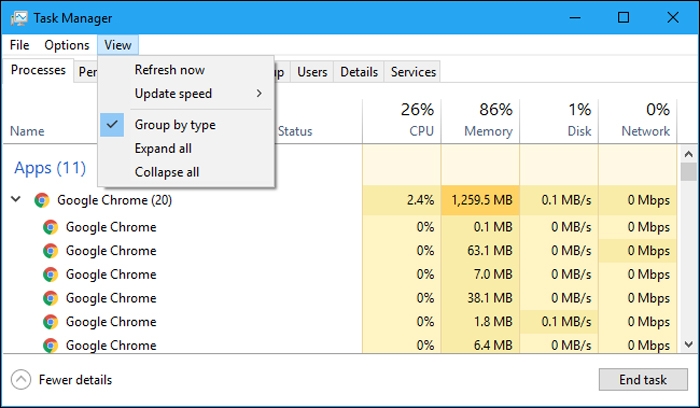Collapse the Google Chrome (20) process group
Screen dimensions: 700x408
(16, 200)
